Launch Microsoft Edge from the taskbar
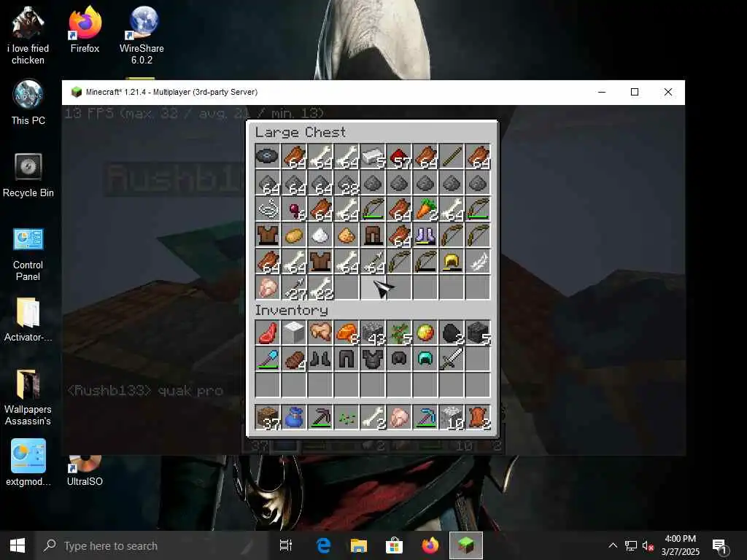747x560 pixels. 323,545
